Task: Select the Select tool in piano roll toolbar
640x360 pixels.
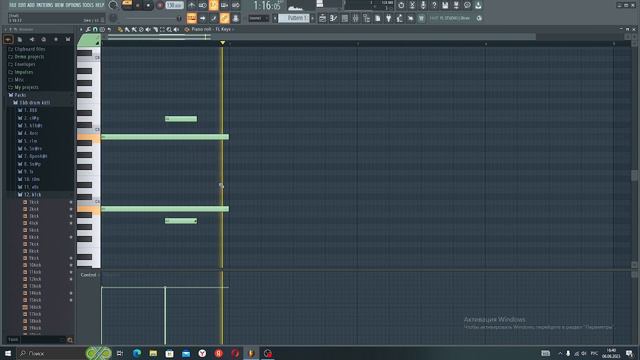Action: click(x=162, y=29)
